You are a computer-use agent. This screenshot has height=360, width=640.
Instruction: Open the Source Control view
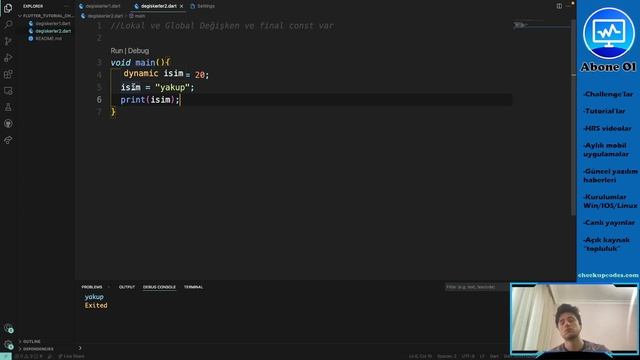(8, 41)
